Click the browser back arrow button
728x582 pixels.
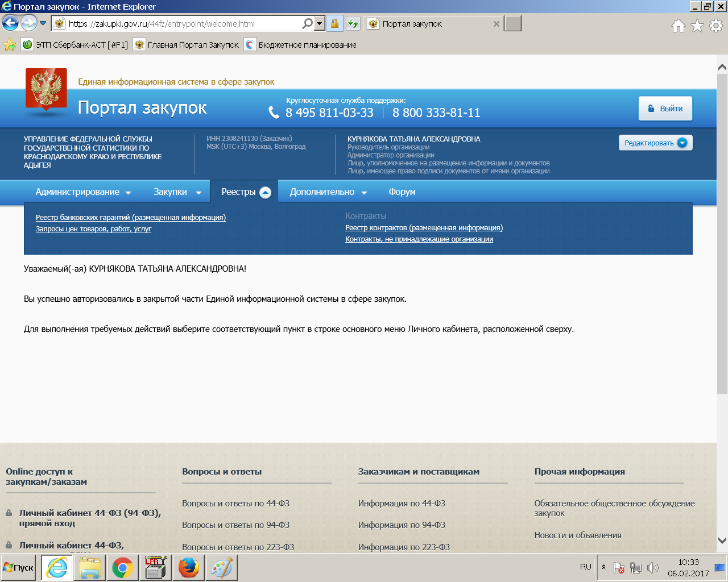(x=10, y=23)
